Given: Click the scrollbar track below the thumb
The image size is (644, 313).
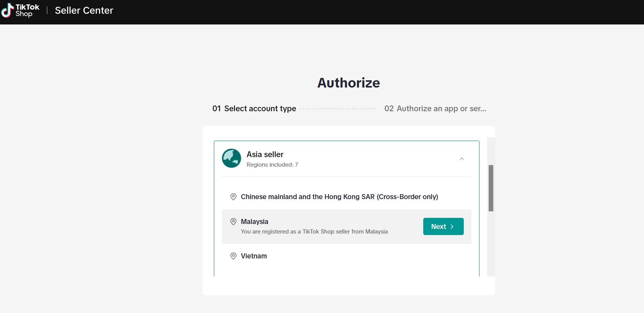Looking at the screenshot, I should coord(491,245).
